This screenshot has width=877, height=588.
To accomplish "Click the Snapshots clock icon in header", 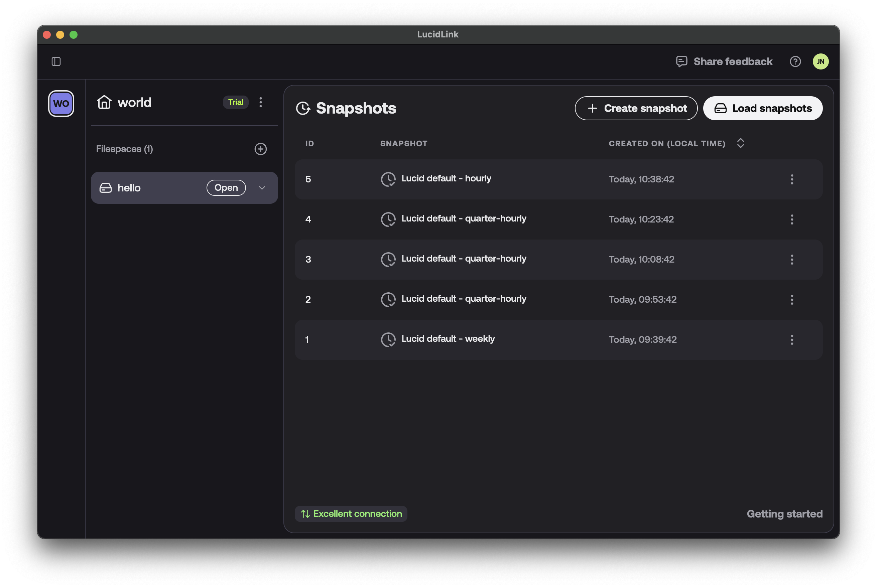I will (x=303, y=108).
